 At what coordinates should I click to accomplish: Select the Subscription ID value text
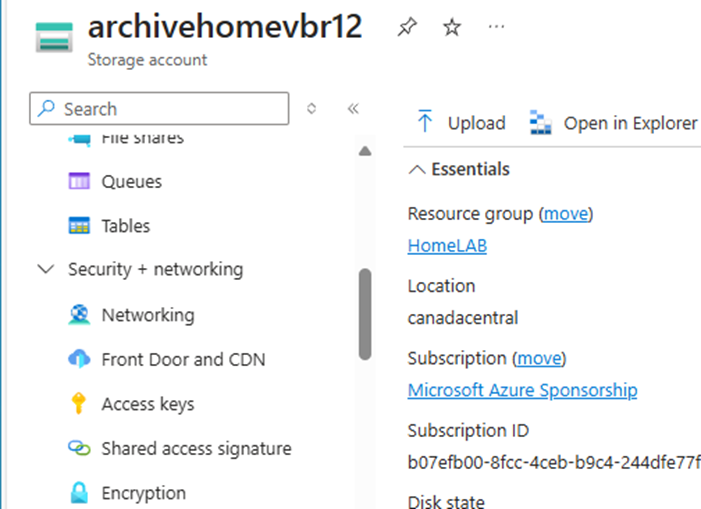tap(554, 463)
